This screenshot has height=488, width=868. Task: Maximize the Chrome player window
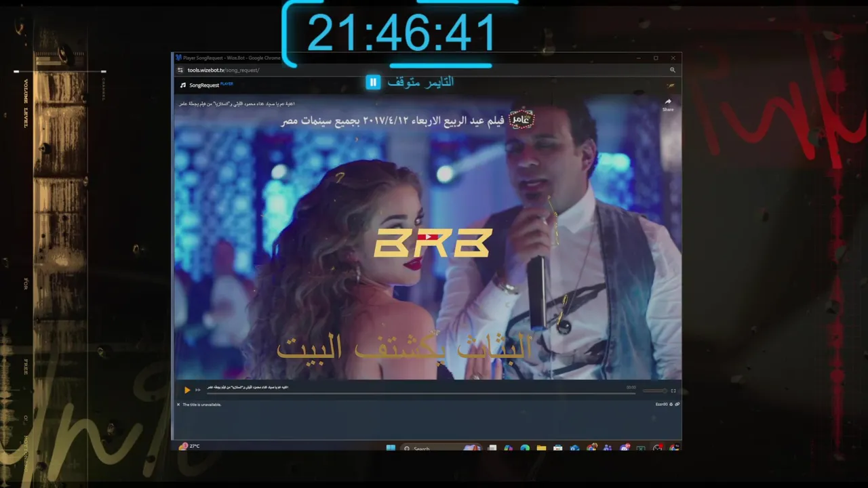(656, 58)
